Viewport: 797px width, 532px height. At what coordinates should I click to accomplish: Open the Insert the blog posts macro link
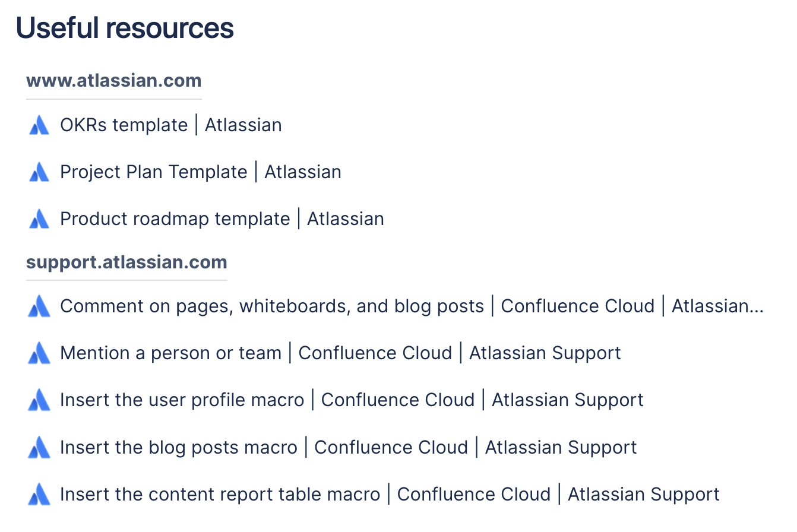pyautogui.click(x=348, y=447)
